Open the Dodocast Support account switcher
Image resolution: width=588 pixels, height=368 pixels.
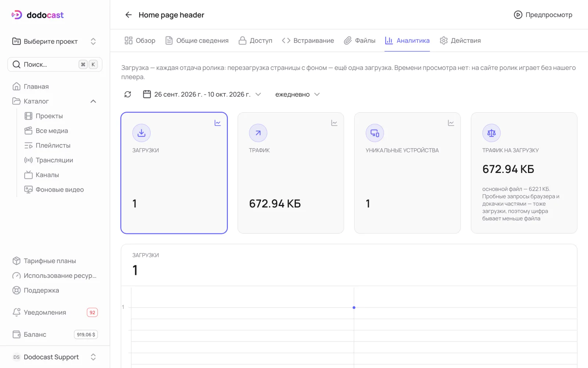click(54, 357)
